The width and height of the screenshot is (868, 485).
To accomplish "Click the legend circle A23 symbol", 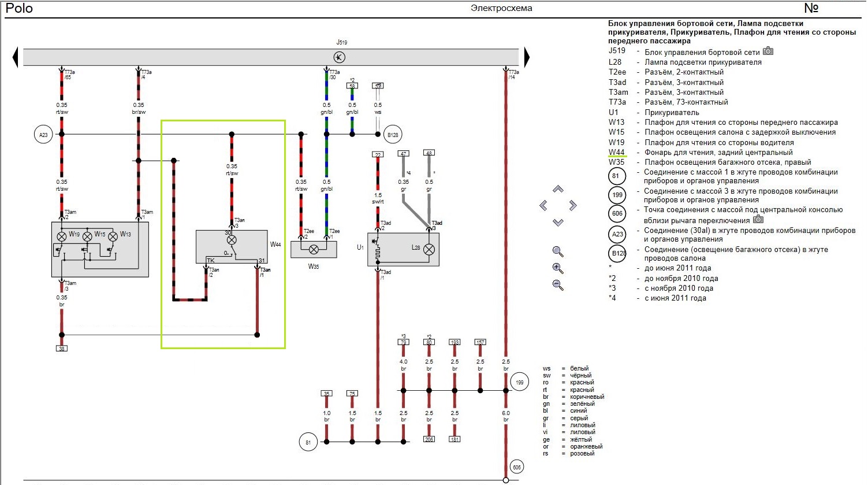I will click(x=617, y=234).
